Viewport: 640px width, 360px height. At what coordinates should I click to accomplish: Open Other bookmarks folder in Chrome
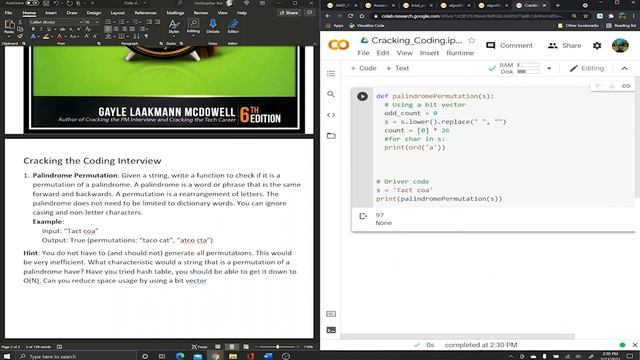pos(578,25)
